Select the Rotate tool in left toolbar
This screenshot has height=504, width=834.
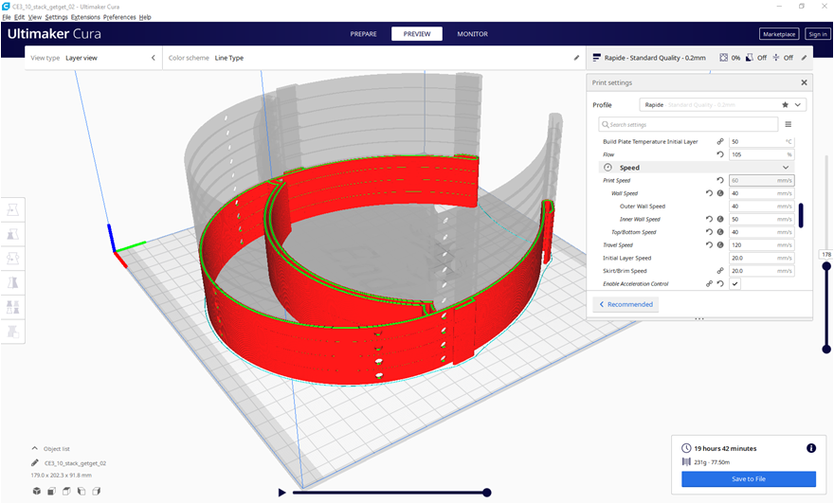click(x=12, y=259)
